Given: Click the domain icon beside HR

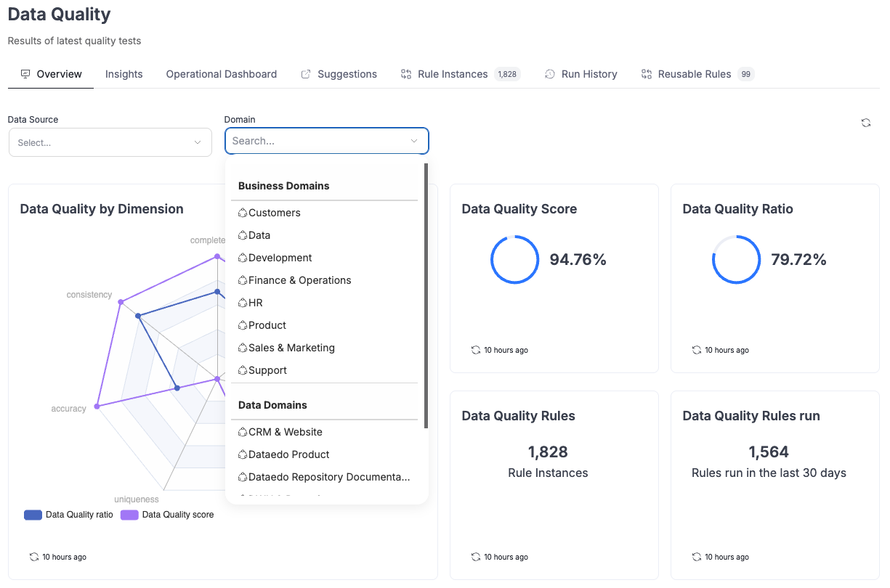Looking at the screenshot, I should [x=243, y=303].
